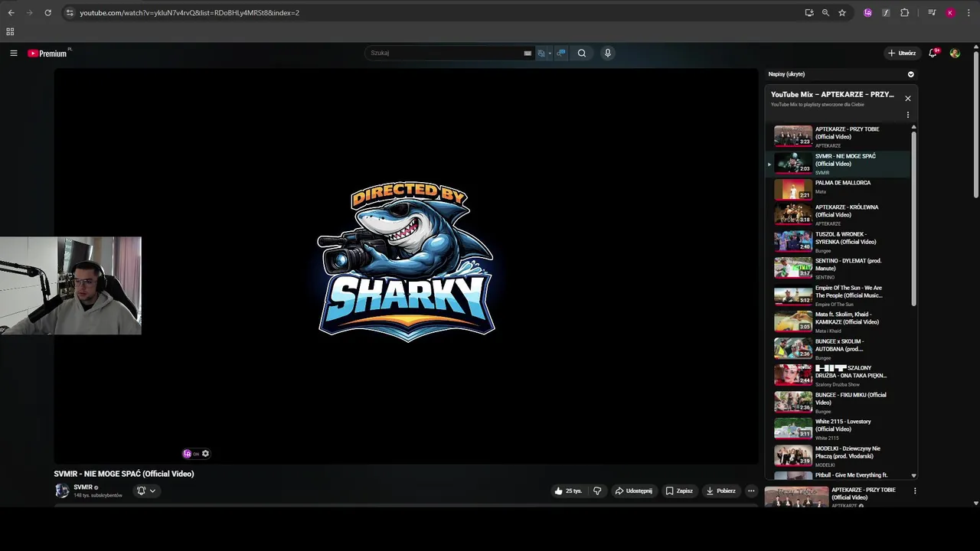The width and height of the screenshot is (980, 551).
Task: Open more actions ellipsis under video
Action: [x=751, y=491]
